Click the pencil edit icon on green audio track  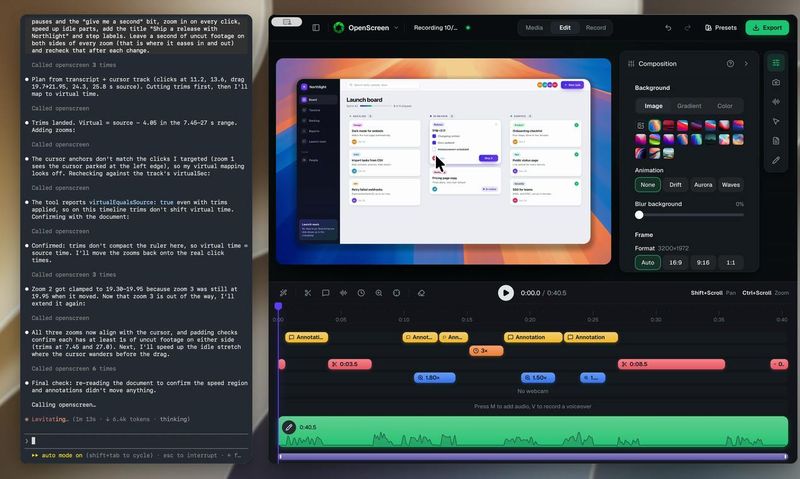pos(289,427)
